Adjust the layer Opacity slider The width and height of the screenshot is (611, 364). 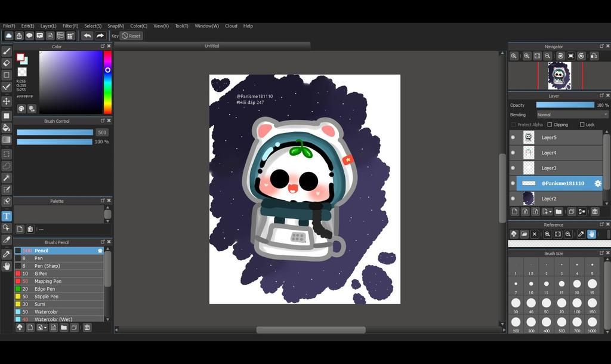(565, 105)
